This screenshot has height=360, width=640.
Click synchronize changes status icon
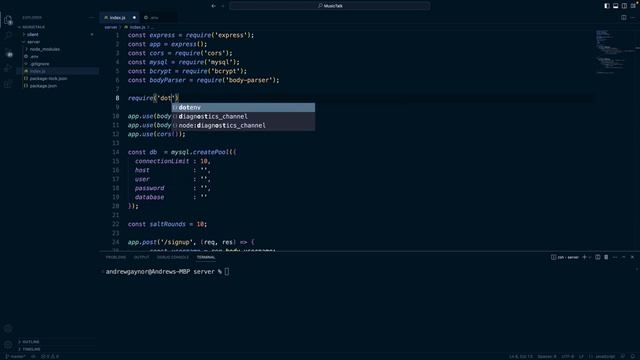(33, 356)
